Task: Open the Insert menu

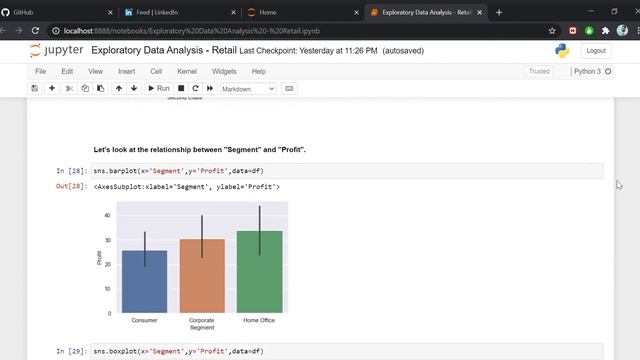Action: pos(127,71)
